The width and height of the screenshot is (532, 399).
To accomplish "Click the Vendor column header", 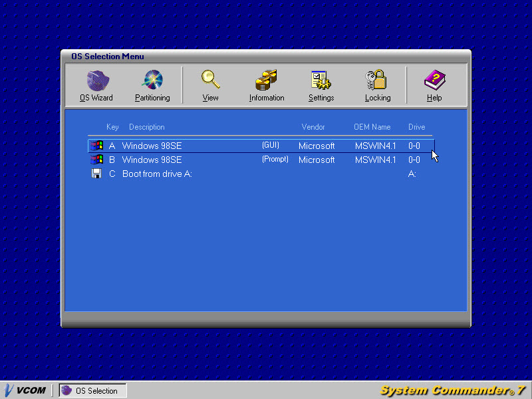I will [x=313, y=127].
